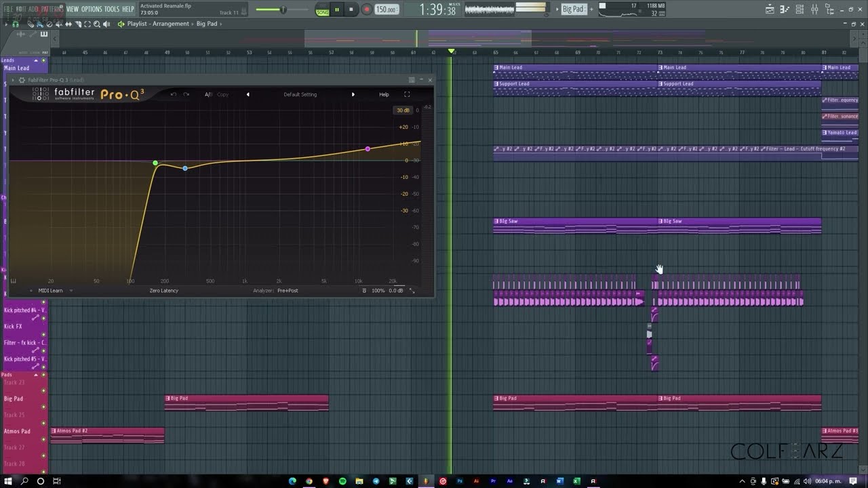Go to next Pro-Q 3 preset
Image resolution: width=868 pixels, height=488 pixels.
coord(353,95)
